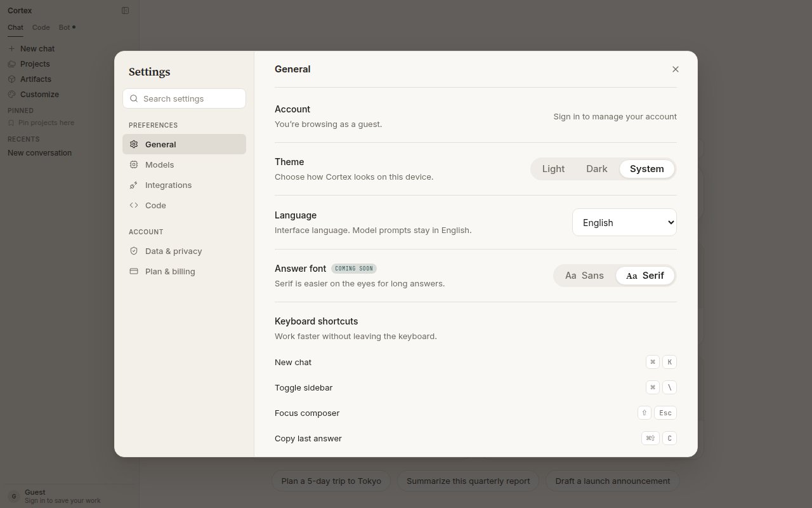Click the backslash key for Toggle sidebar
Screen dimensions: 812x508
(x=669, y=387)
